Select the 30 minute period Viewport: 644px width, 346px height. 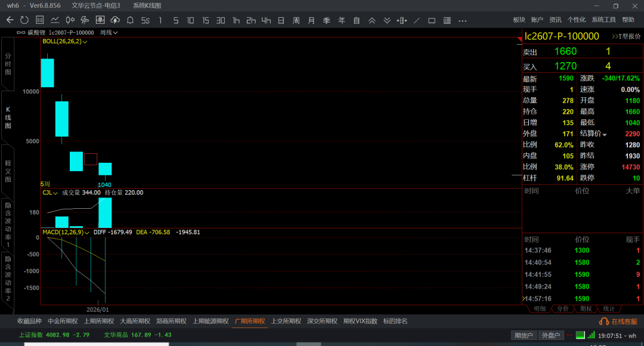[221, 20]
